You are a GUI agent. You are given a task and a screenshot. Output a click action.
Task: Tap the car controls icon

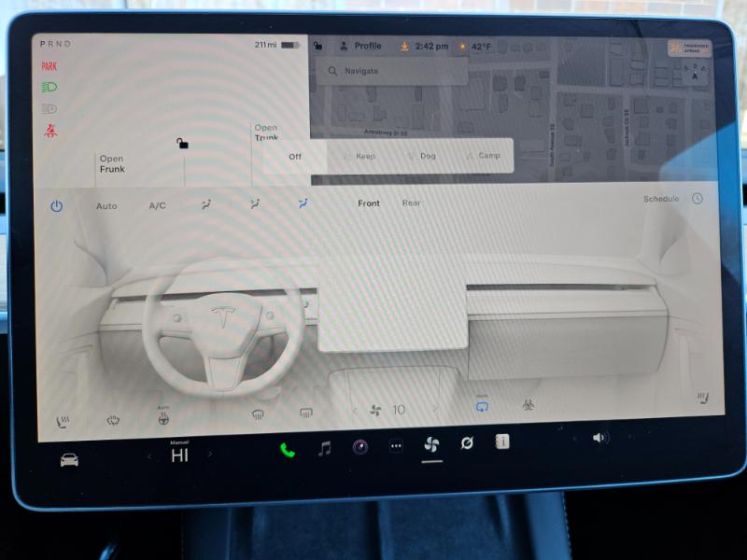click(x=69, y=459)
